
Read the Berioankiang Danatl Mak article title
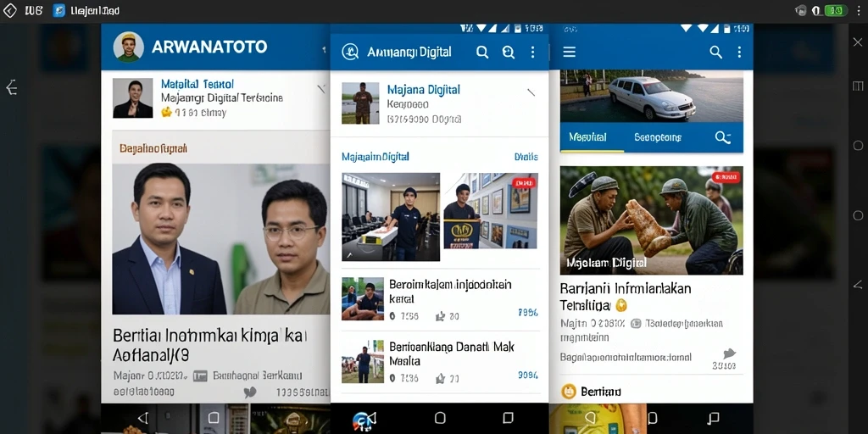[452, 353]
